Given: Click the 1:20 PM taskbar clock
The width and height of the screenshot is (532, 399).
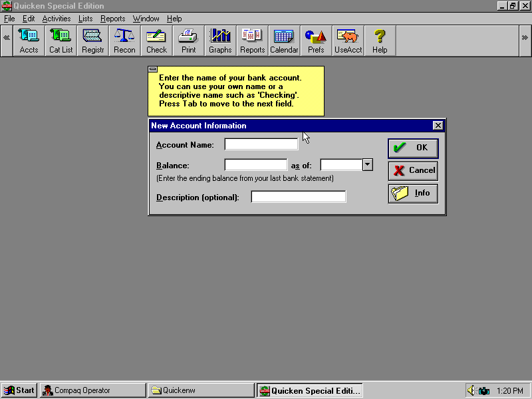Looking at the screenshot, I should (x=510, y=391).
